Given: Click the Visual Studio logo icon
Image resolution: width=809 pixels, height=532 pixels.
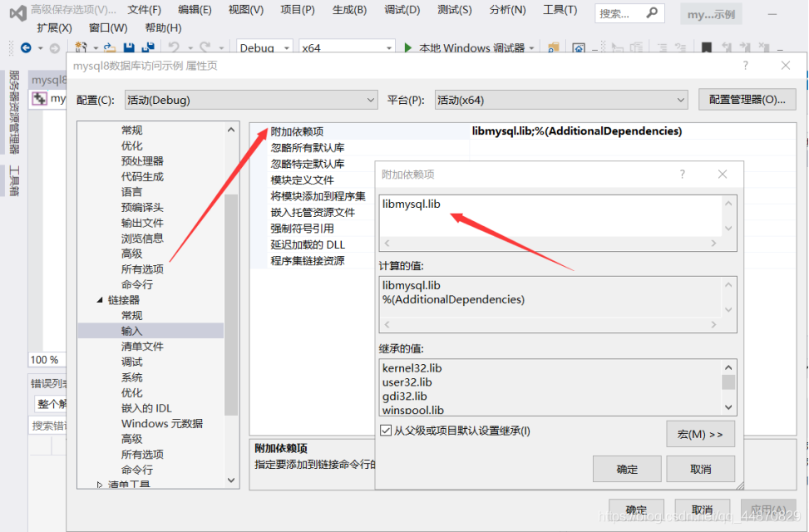Looking at the screenshot, I should pyautogui.click(x=17, y=12).
